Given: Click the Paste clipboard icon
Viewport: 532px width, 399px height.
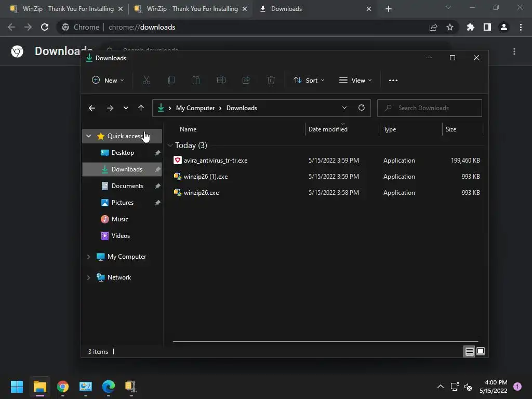Looking at the screenshot, I should point(196,80).
